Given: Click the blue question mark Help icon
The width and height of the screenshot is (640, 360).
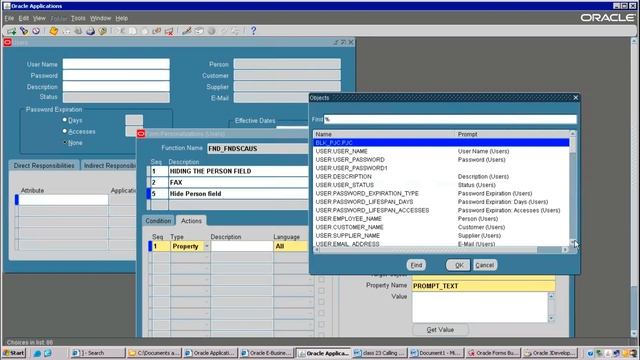Looking at the screenshot, I should tap(253, 31).
